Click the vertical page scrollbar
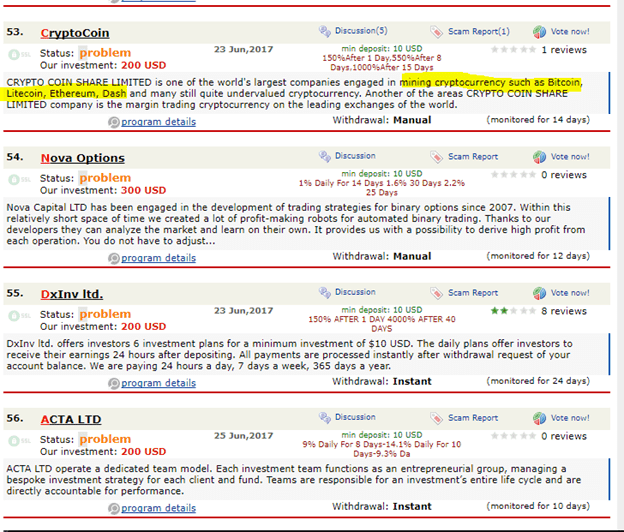This screenshot has width=624, height=532. coord(620,266)
